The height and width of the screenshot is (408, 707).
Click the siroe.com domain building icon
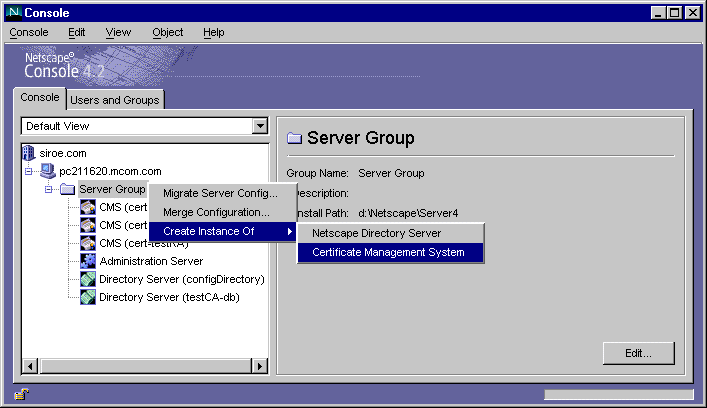pos(28,153)
